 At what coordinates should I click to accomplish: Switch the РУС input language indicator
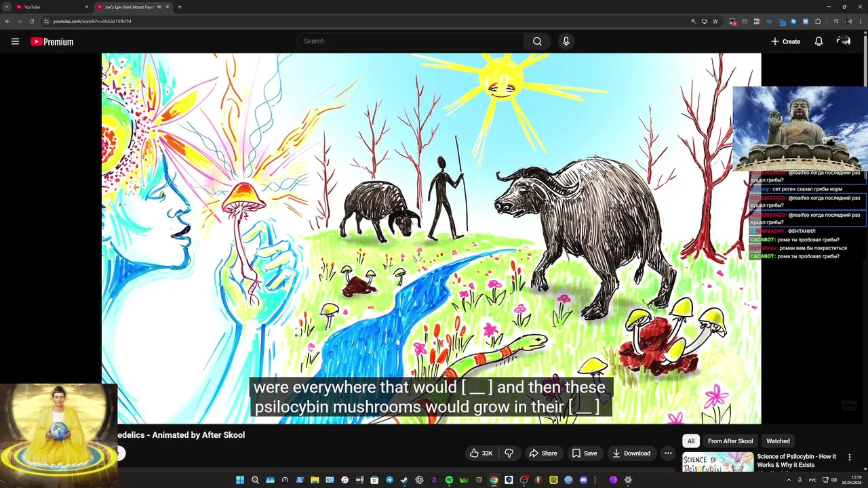pos(812,480)
